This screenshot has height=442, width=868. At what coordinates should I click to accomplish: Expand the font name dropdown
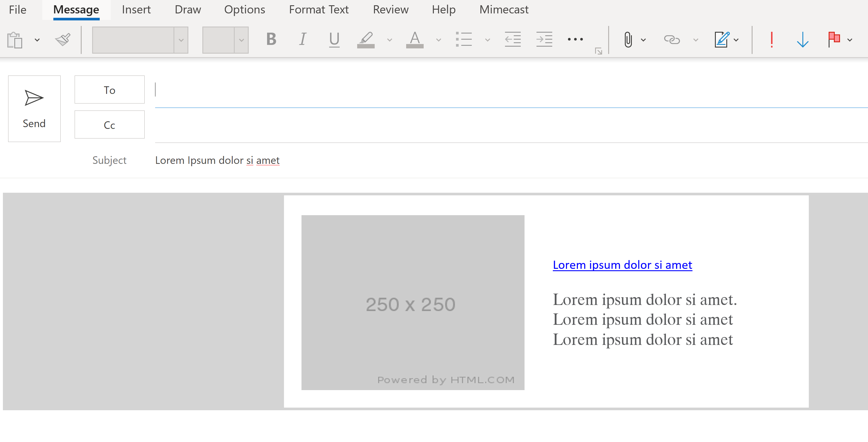pyautogui.click(x=181, y=40)
